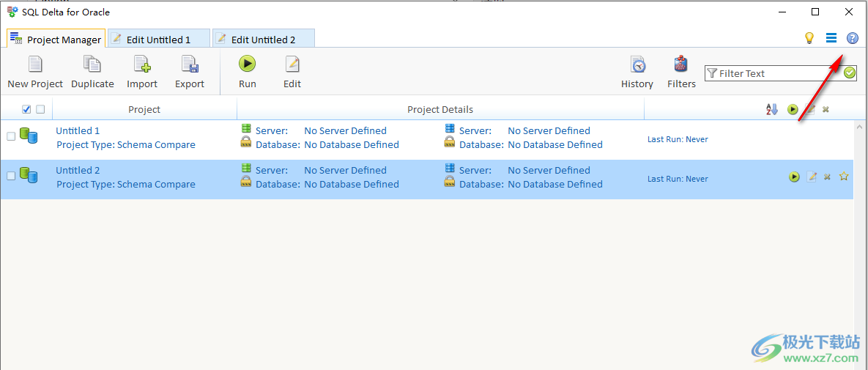The image size is (868, 370).
Task: Tick the unchecked deselect-all checkbox in header
Action: coord(40,109)
